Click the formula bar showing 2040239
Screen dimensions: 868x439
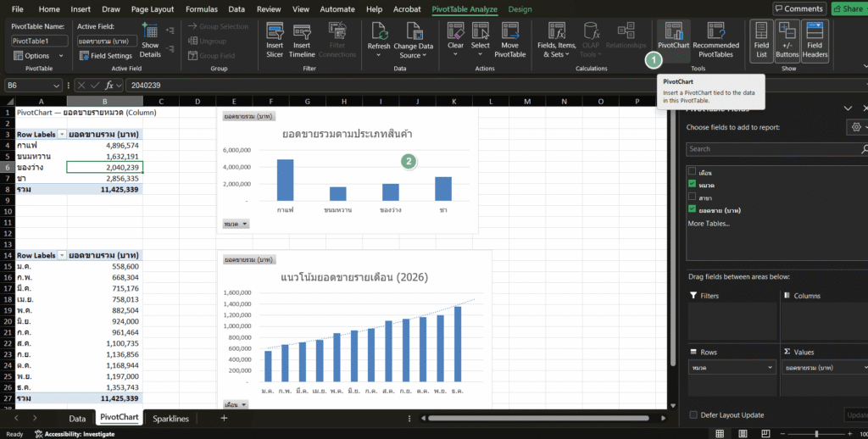[x=495, y=86]
